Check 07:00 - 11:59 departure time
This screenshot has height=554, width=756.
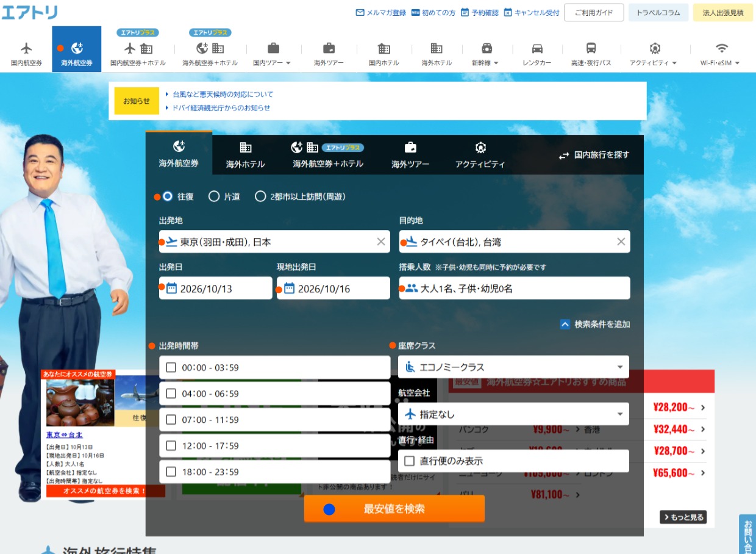[171, 420]
